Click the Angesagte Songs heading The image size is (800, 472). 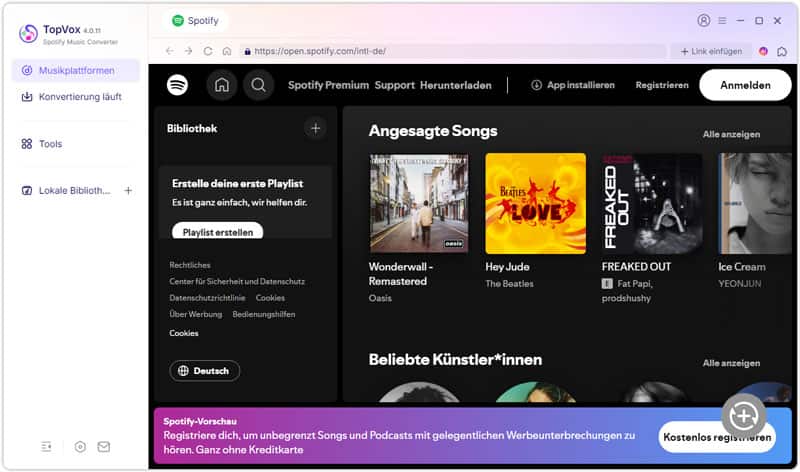click(433, 131)
